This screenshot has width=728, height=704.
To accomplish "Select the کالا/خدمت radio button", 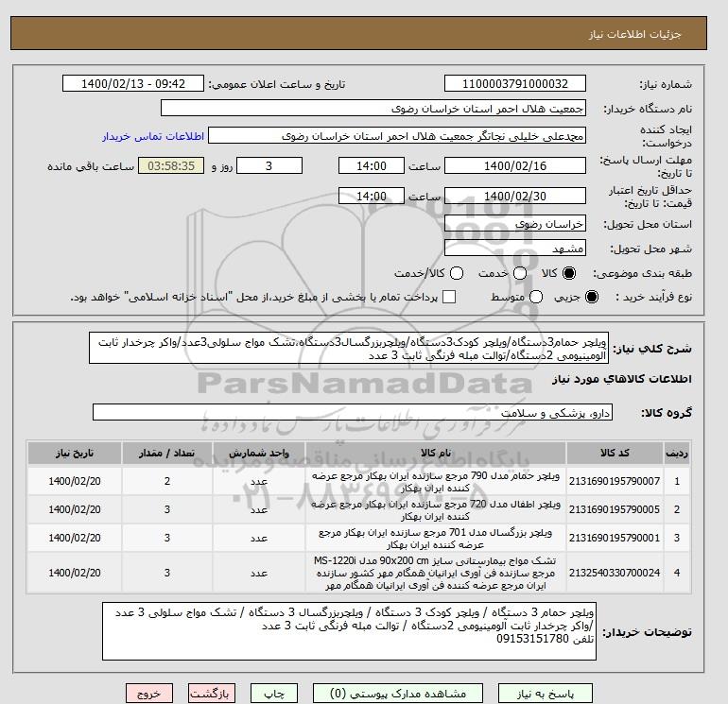I will point(457,273).
